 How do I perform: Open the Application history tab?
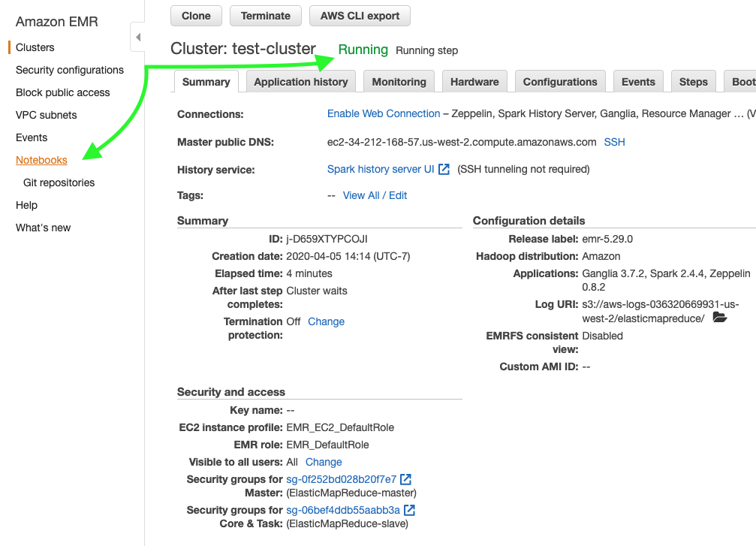[301, 82]
